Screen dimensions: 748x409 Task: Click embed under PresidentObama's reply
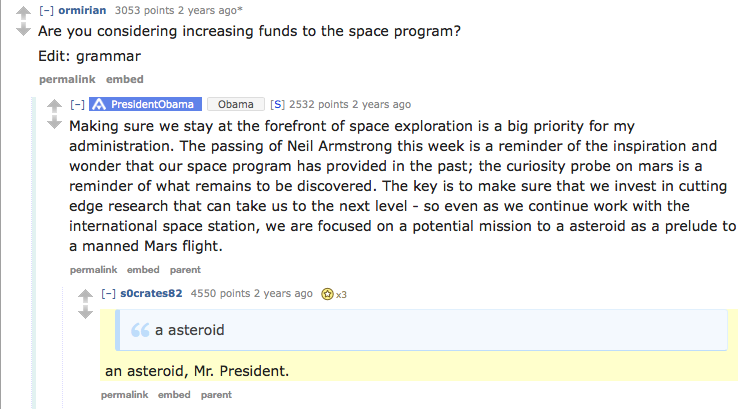pyautogui.click(x=143, y=269)
